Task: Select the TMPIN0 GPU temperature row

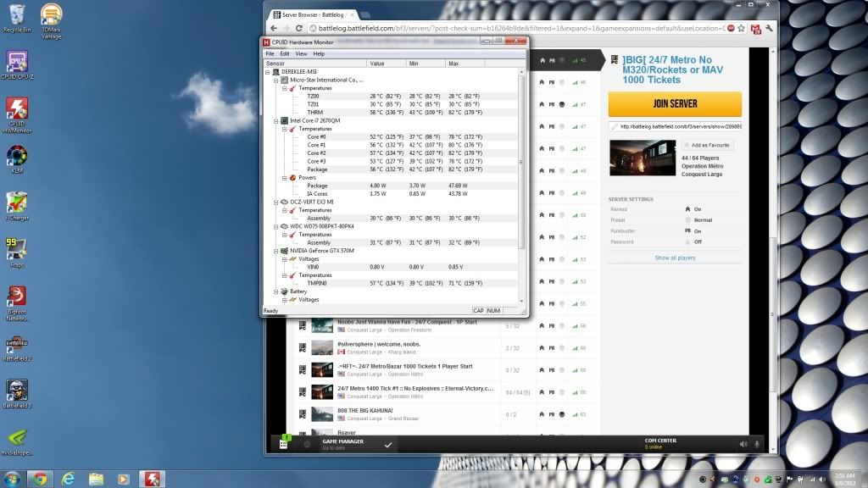Action: [392, 283]
